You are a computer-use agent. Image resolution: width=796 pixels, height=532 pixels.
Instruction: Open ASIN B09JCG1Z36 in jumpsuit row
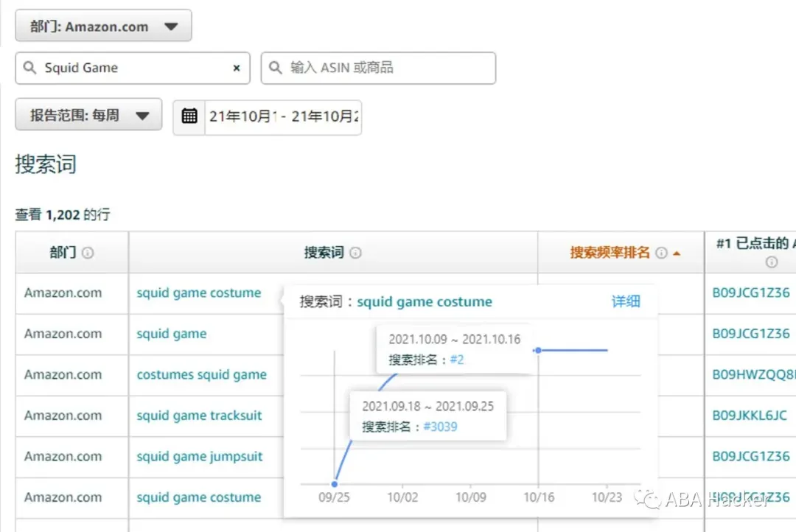click(x=751, y=456)
